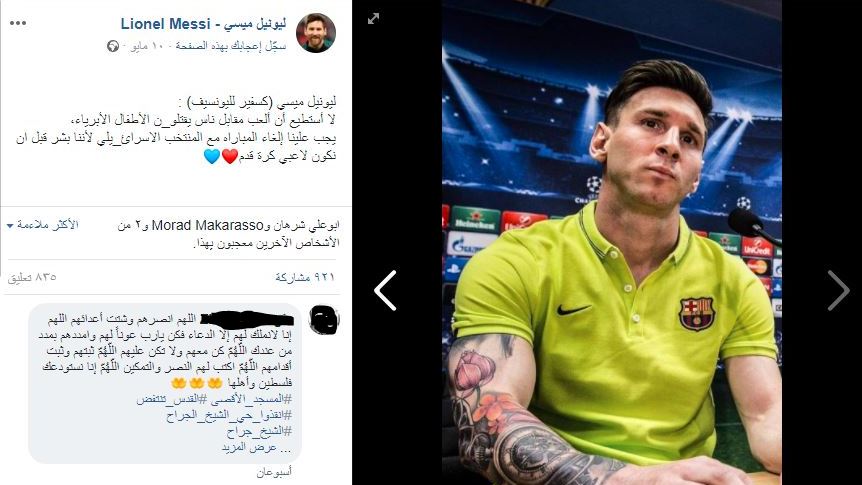
Task: Click hashtag #انقذوا_حي_الشيخ_الجراح in comment
Action: pyautogui.click(x=229, y=415)
